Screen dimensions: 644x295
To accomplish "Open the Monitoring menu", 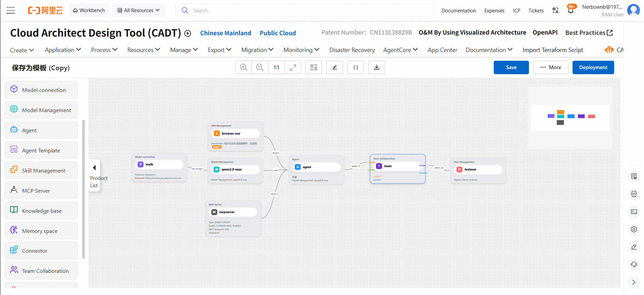I will tap(301, 50).
